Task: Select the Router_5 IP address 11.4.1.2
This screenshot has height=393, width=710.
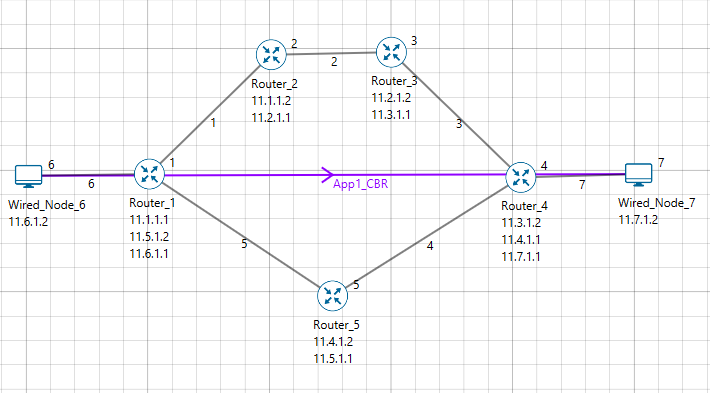Action: tap(333, 341)
